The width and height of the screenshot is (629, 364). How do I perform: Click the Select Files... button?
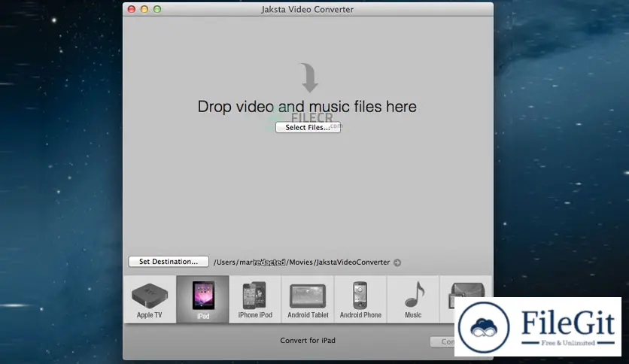tap(308, 128)
